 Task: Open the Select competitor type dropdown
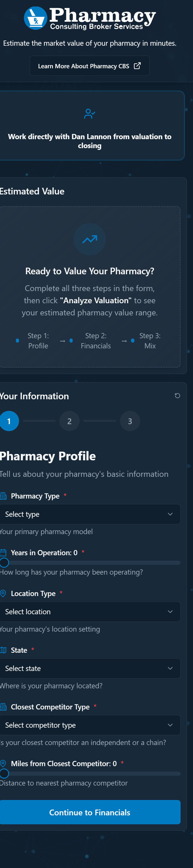pos(89,725)
